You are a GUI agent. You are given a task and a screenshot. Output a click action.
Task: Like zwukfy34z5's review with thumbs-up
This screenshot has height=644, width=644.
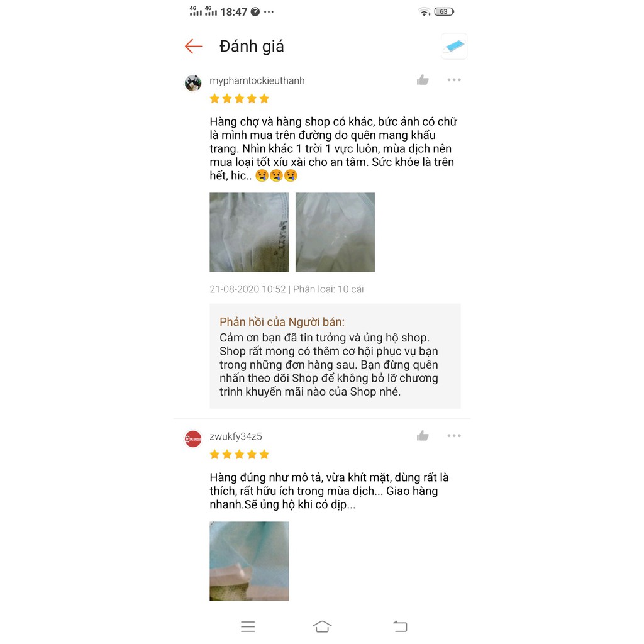pyautogui.click(x=423, y=435)
